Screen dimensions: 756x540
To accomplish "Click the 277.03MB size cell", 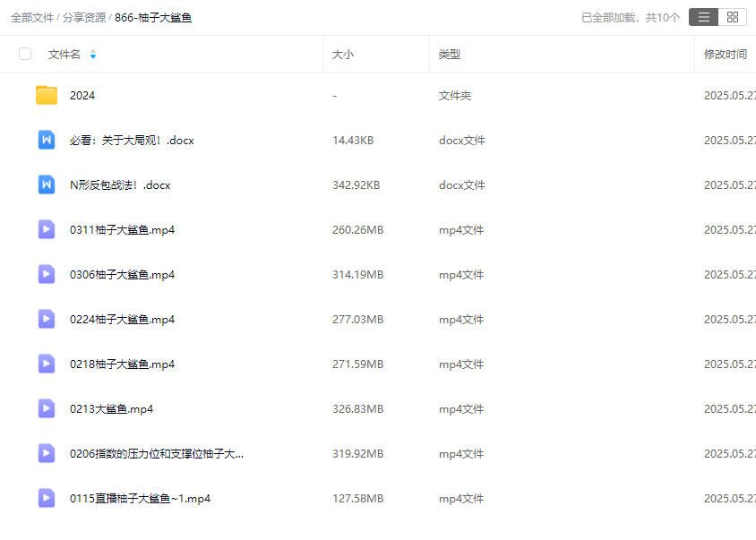I will coord(357,320).
